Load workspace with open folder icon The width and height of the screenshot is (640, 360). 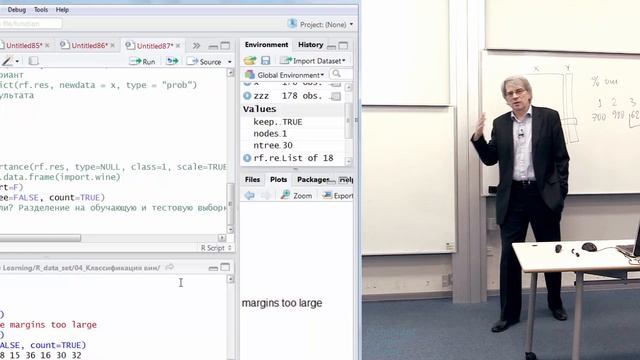pos(250,61)
